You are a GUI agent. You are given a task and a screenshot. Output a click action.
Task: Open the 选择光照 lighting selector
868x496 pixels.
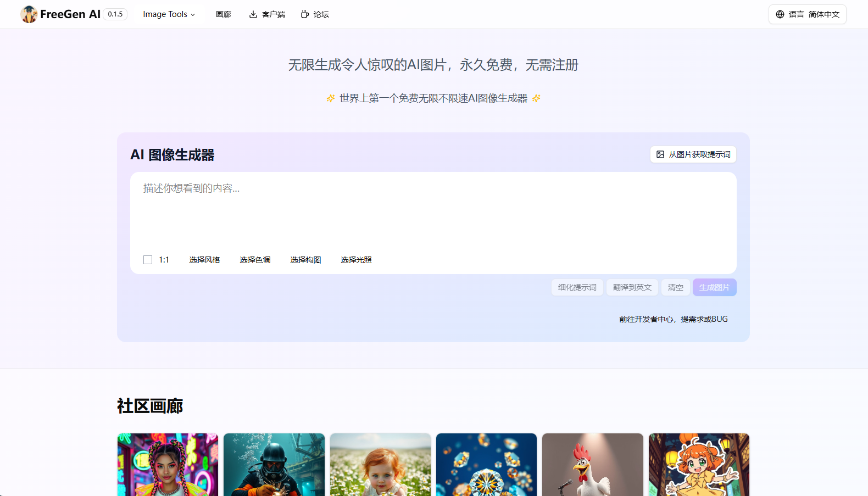356,260
